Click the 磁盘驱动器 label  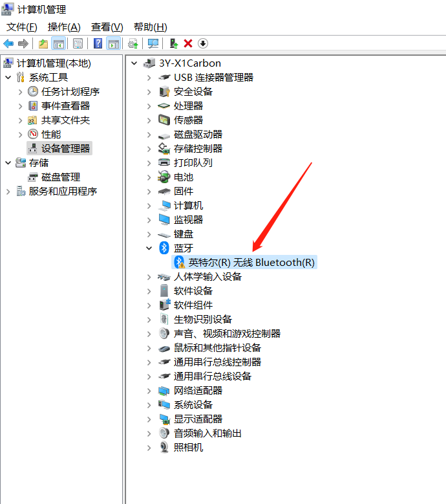(x=198, y=135)
